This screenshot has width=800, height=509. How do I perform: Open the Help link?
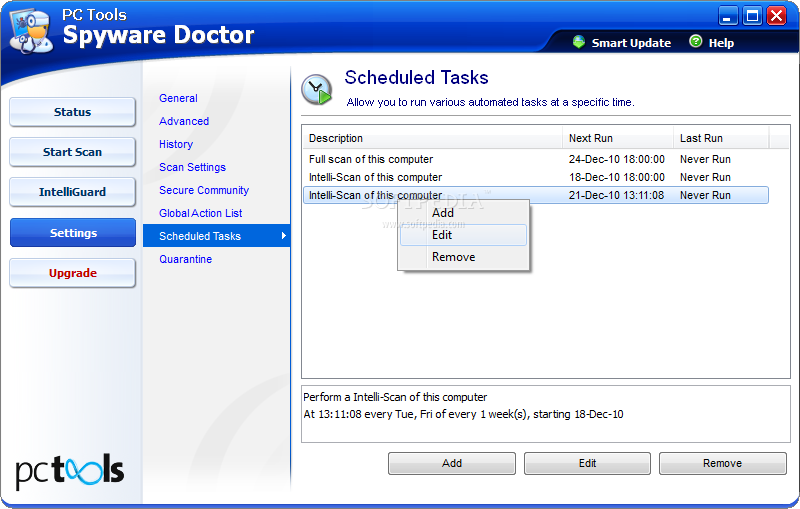(x=721, y=43)
